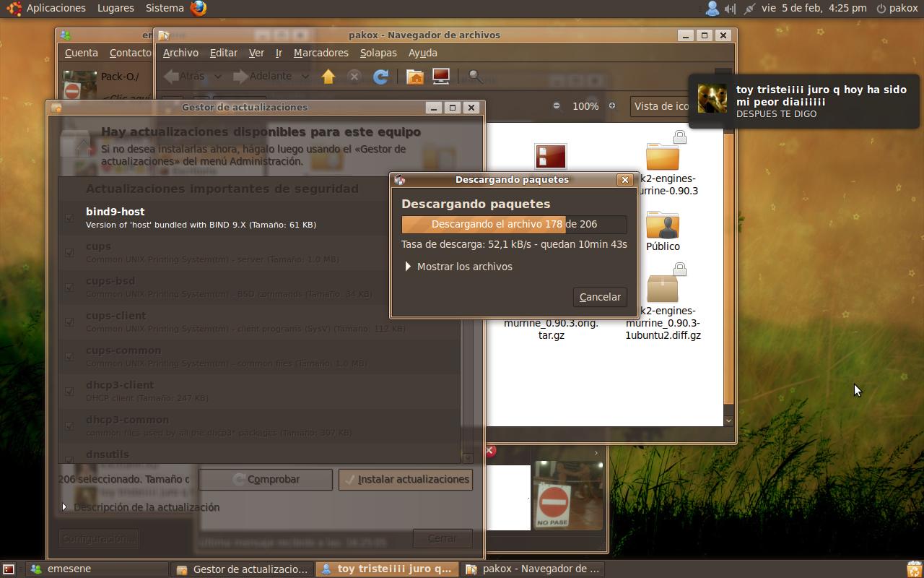Open the Computer icon in file browser toolbar
Screen dimensions: 924x578
[x=441, y=76]
